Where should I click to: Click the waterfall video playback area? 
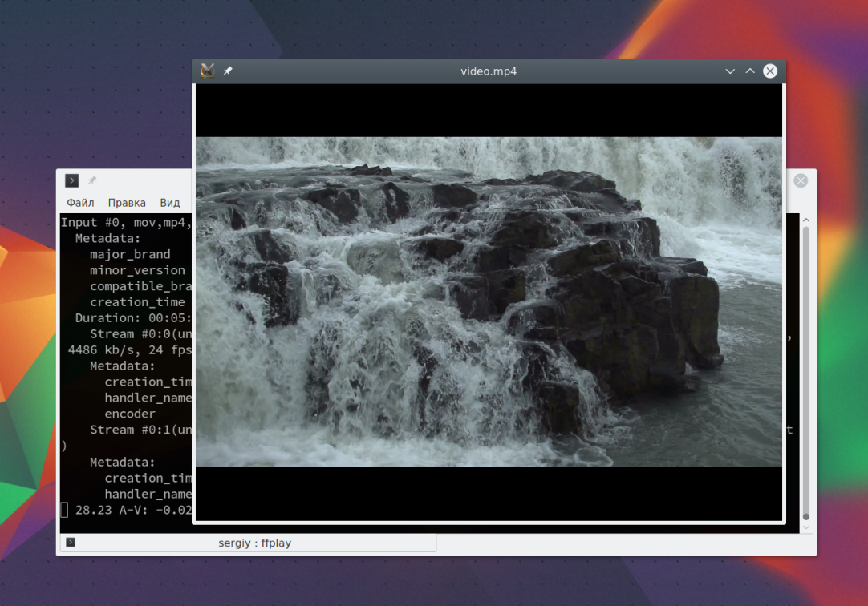tap(488, 301)
